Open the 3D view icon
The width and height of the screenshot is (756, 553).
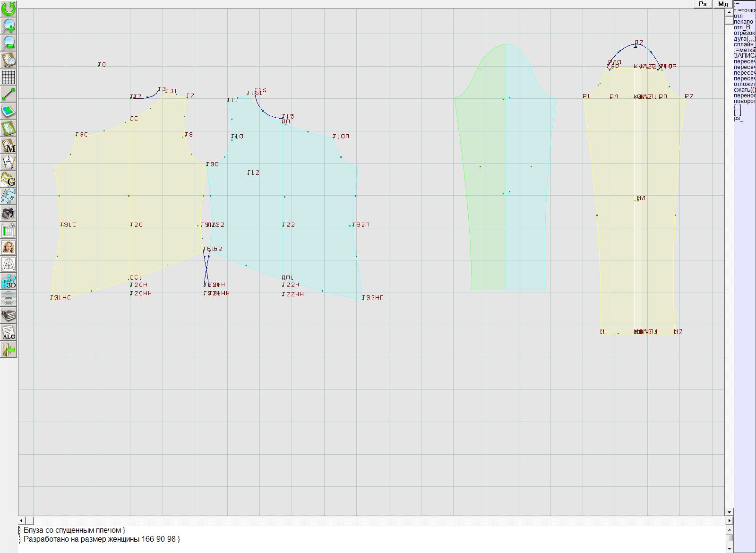click(9, 281)
